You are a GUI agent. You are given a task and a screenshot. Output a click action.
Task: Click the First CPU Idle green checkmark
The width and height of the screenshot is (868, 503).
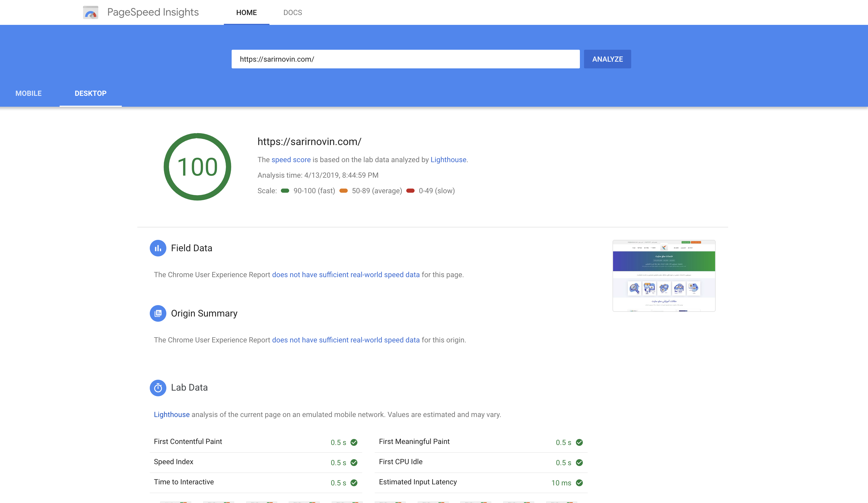point(579,463)
